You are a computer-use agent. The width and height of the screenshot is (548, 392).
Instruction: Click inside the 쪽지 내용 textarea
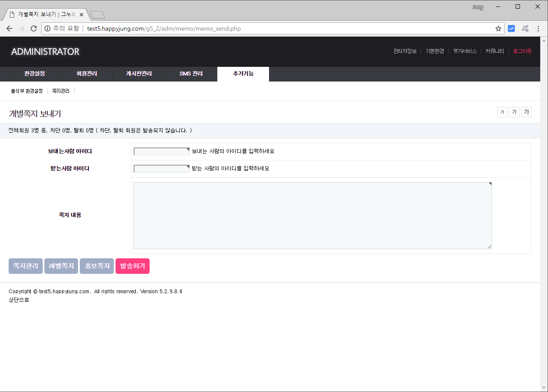point(313,215)
